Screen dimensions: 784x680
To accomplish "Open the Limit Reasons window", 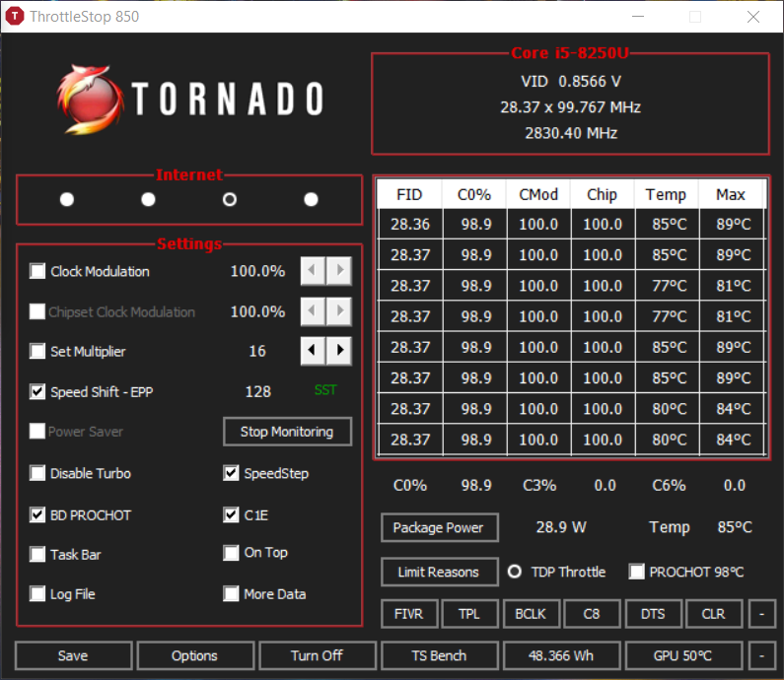I will (x=440, y=572).
